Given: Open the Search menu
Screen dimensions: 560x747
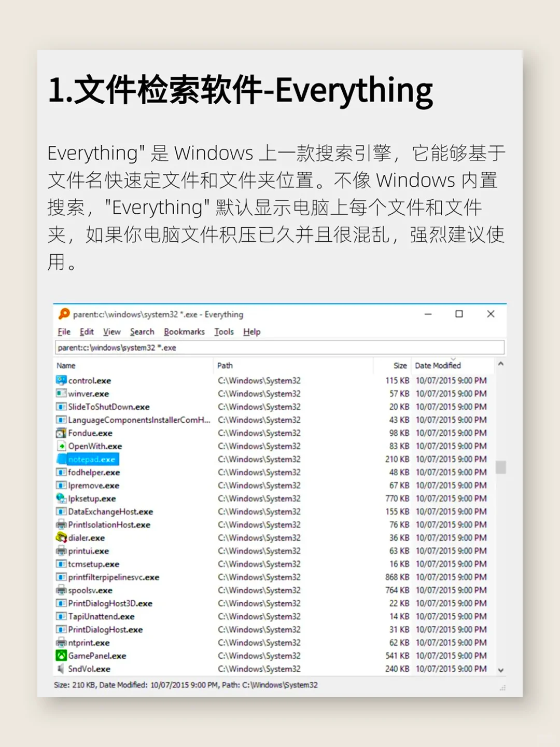Looking at the screenshot, I should [142, 331].
